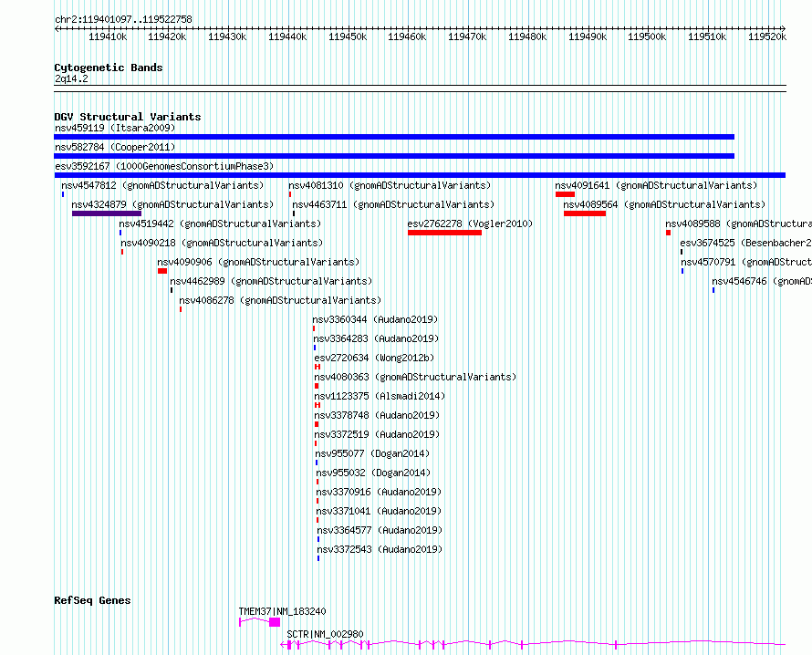Select the purple bar for nsv4324879

pyautogui.click(x=107, y=213)
